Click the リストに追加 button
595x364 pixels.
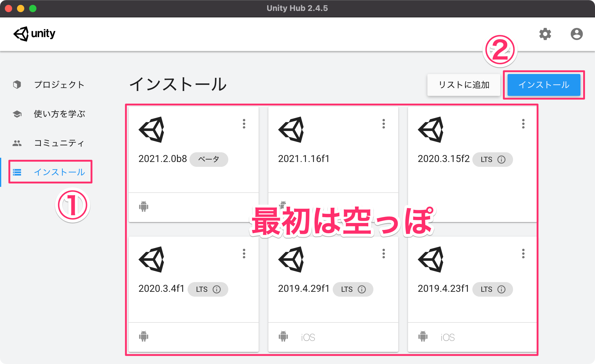click(x=464, y=85)
